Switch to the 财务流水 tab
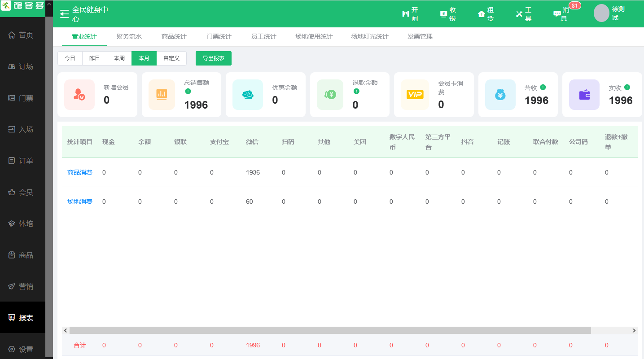Image resolution: width=644 pixels, height=359 pixels. point(129,36)
